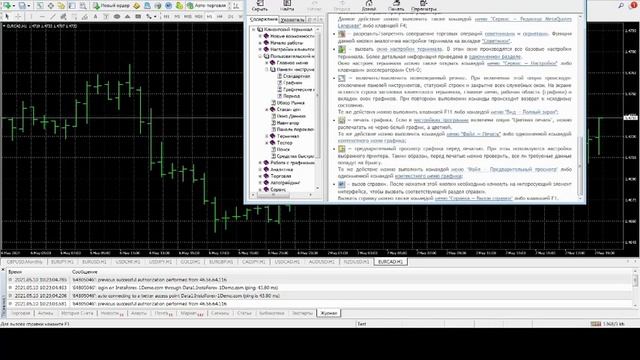640x360 pixels.
Task: Switch to the GBPUSD,Monthly chart tab
Action: pos(24,262)
